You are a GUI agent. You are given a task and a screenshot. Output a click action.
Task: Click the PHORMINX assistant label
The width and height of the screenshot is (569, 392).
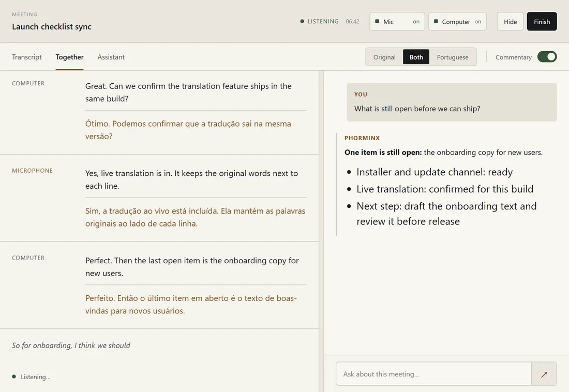point(362,138)
